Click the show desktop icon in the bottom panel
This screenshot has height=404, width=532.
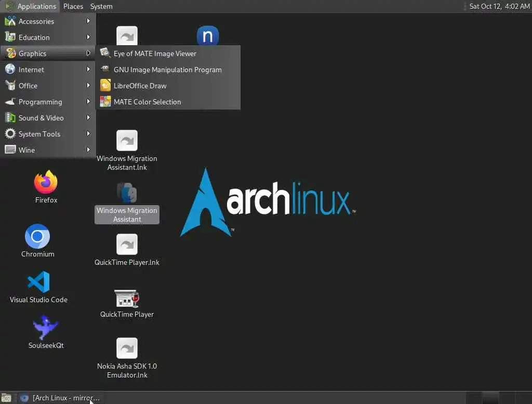(x=6, y=398)
